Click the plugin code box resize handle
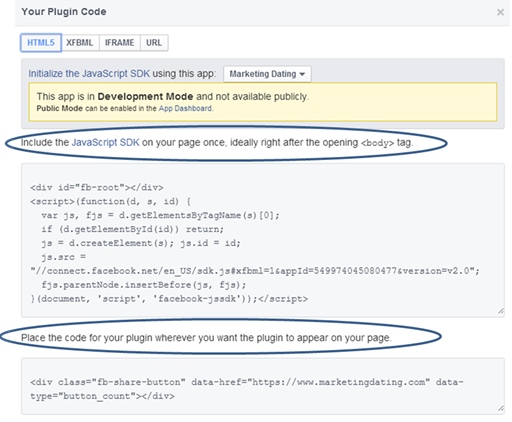Viewport: 512px width, 422px height. [501, 408]
